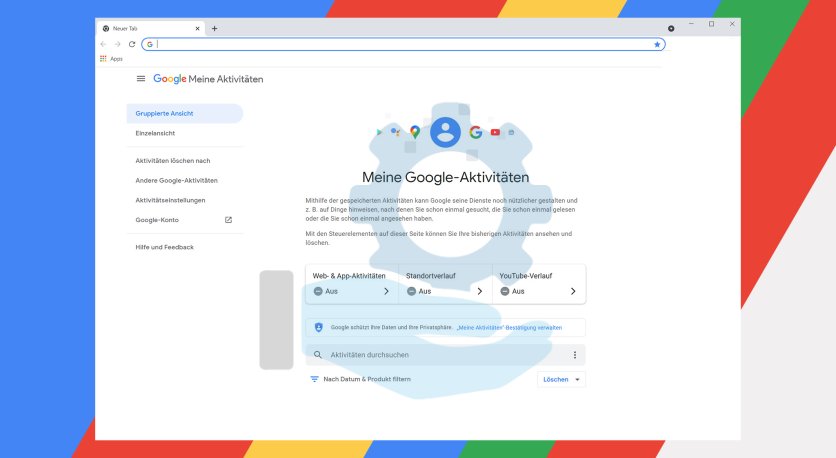Click the Meine Aktivitäten Bestätigung verwalten link
Viewport: 836px width, 458px height.
pos(509,328)
